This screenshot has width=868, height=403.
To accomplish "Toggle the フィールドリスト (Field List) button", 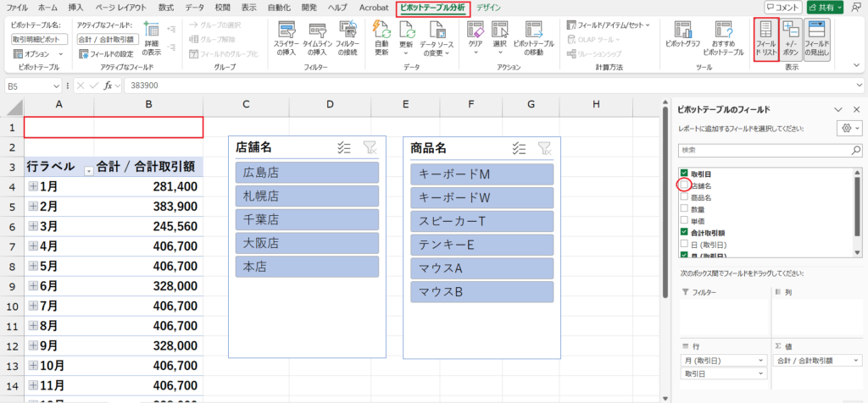I will pos(765,41).
